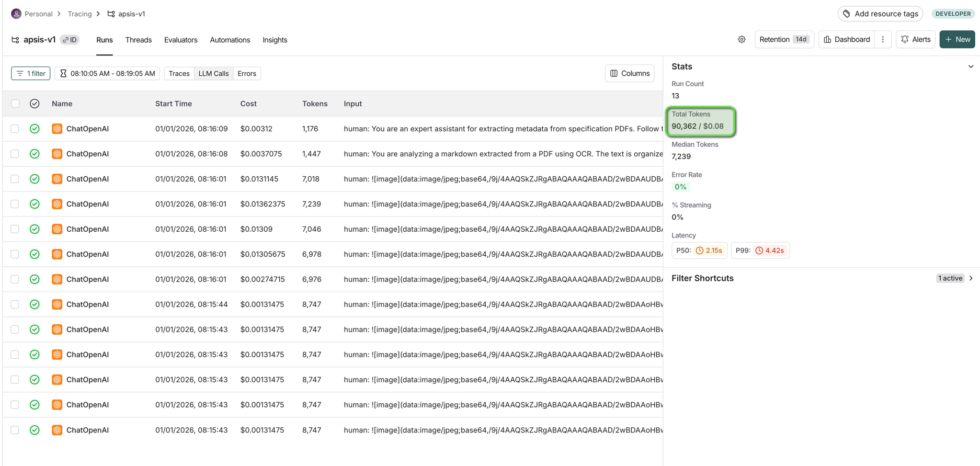The height and width of the screenshot is (466, 980).
Task: Open input text starting 'You are an expert assistant'
Action: point(503,129)
